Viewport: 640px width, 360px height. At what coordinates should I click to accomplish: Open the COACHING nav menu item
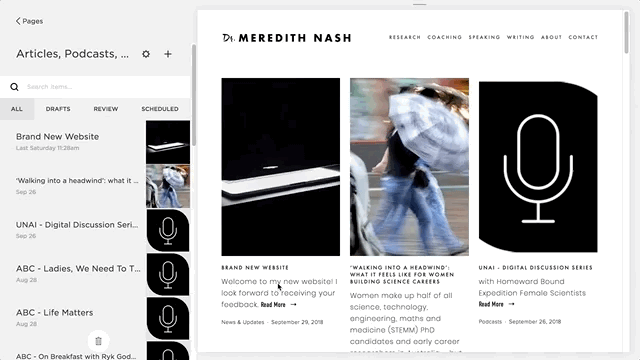[444, 37]
